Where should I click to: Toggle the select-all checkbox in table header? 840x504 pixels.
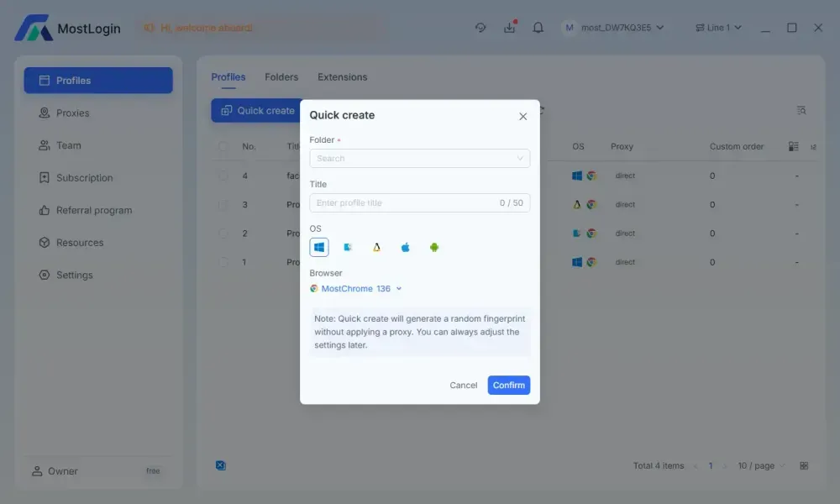click(223, 147)
